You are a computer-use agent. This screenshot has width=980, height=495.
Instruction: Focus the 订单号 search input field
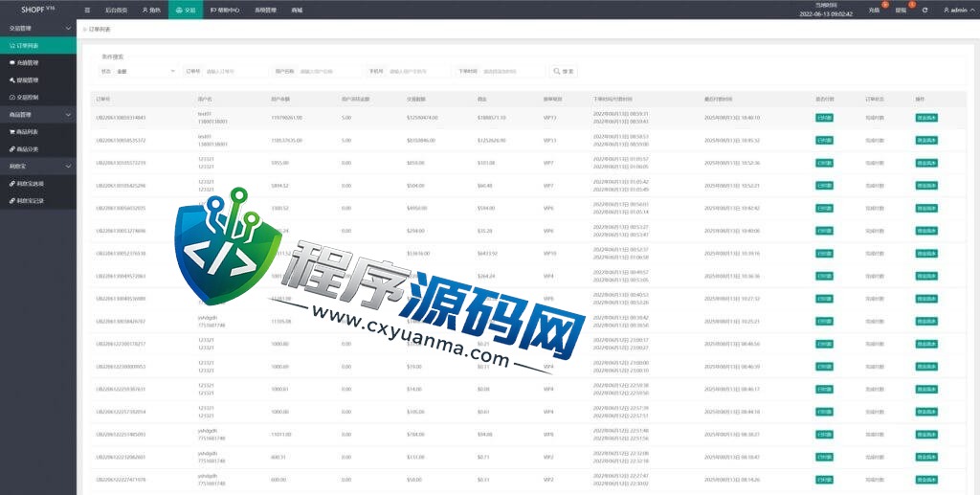tap(235, 71)
